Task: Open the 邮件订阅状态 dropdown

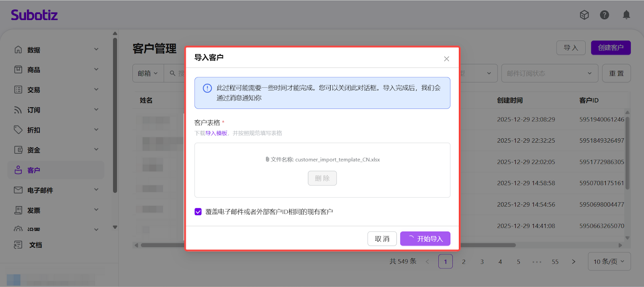Action: click(549, 73)
